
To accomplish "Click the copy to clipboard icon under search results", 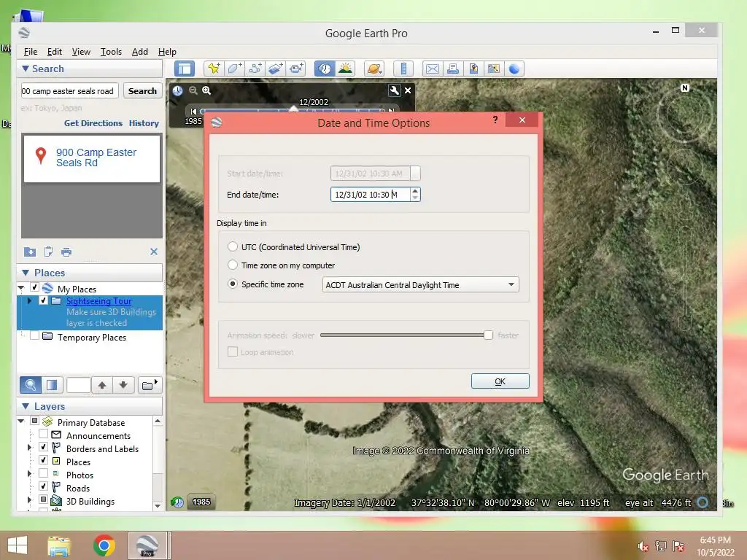I will pyautogui.click(x=48, y=252).
